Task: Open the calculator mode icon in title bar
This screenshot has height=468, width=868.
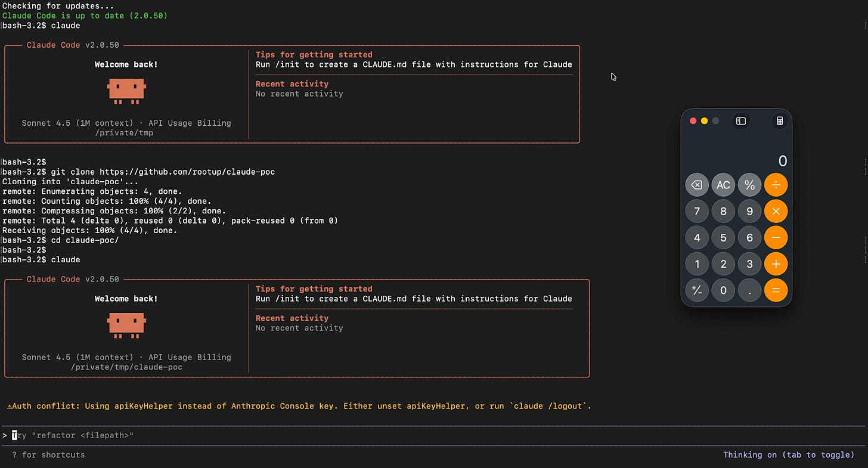Action: pos(779,121)
